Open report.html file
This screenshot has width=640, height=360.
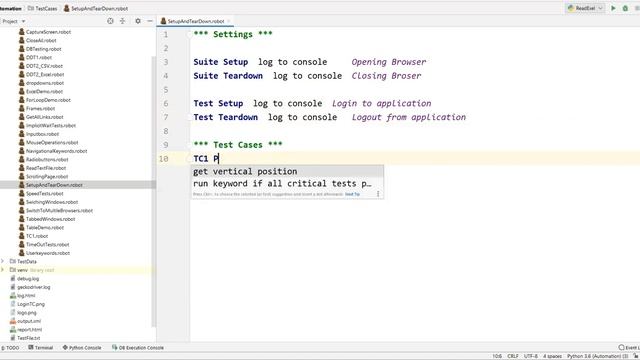[x=26, y=330]
